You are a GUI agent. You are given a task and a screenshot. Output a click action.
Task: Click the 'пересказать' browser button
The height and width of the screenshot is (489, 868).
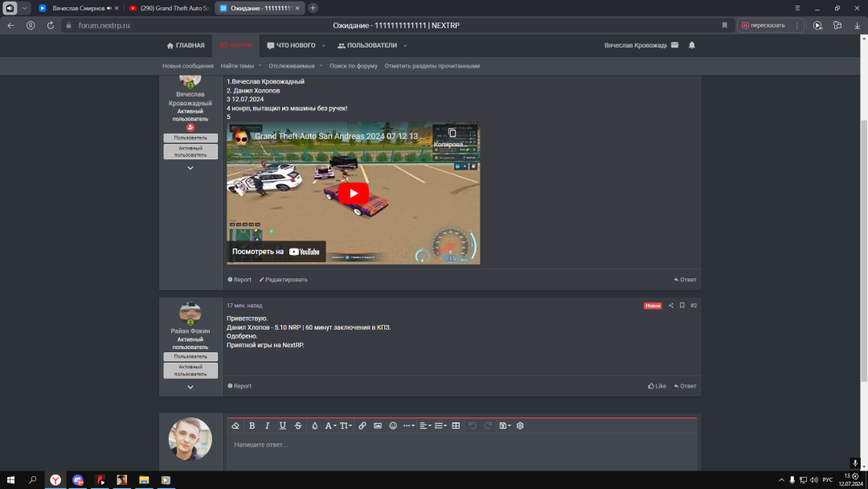pos(764,26)
